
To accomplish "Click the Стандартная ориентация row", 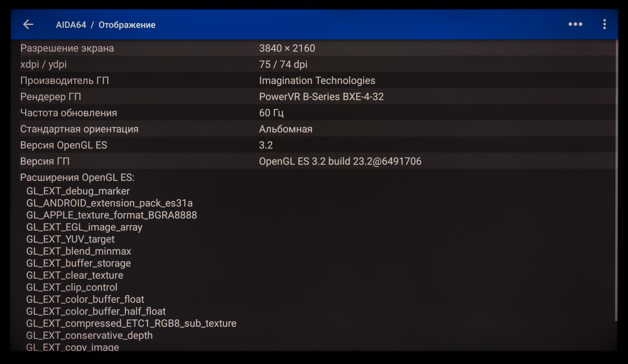I will (79, 129).
